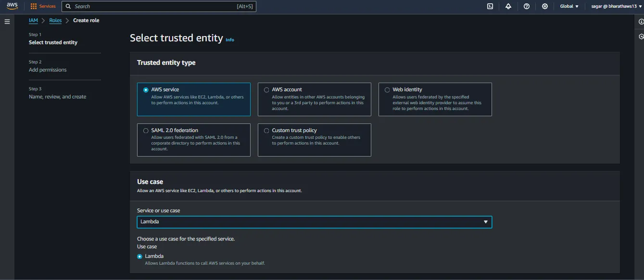644x280 pixels.
Task: Click the Use case section heading
Action: click(x=150, y=182)
